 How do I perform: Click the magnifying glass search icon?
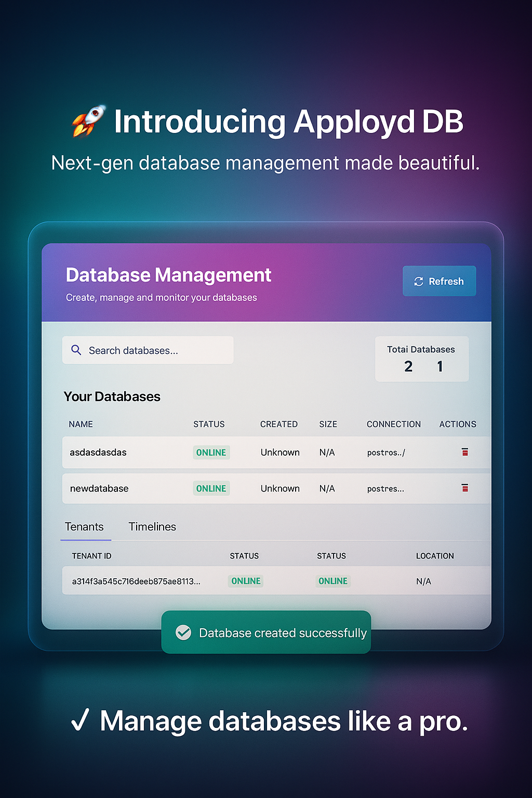[76, 350]
